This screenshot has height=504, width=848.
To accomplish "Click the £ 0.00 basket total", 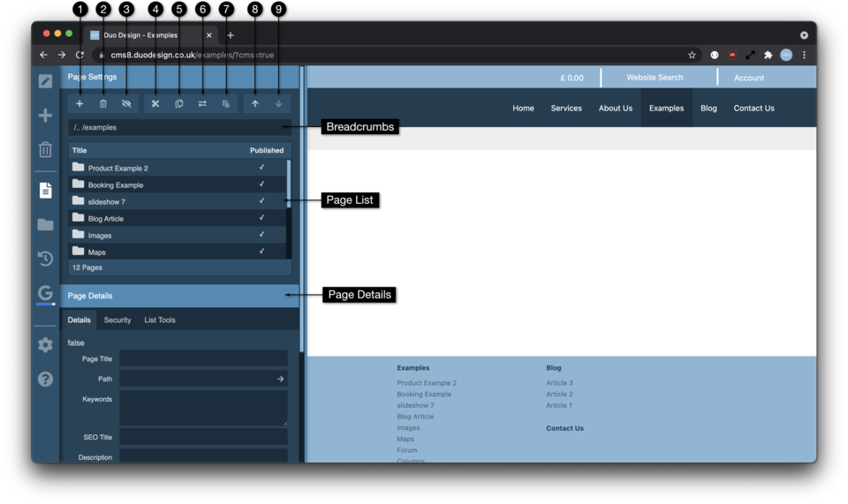I will [x=572, y=78].
